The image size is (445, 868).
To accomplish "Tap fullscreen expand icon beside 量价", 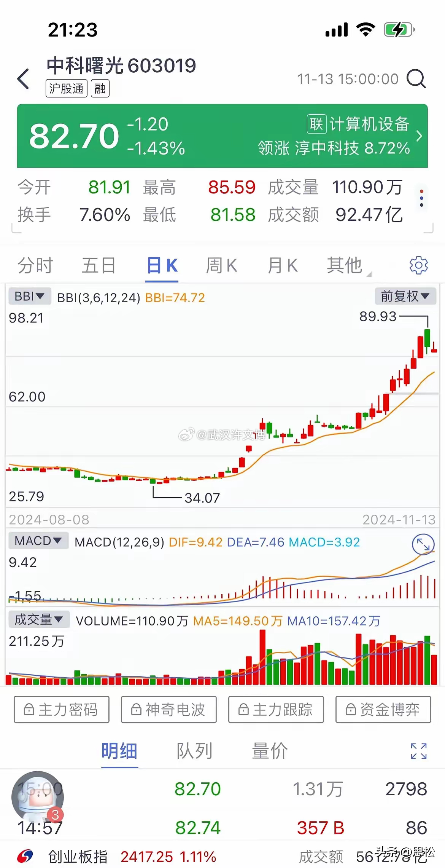I will point(418,751).
